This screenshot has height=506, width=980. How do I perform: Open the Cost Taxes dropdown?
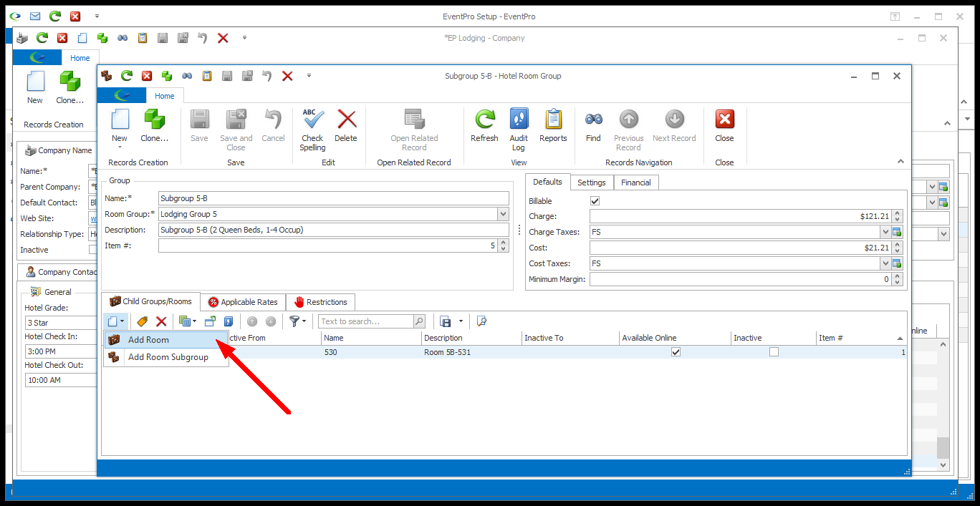click(885, 263)
